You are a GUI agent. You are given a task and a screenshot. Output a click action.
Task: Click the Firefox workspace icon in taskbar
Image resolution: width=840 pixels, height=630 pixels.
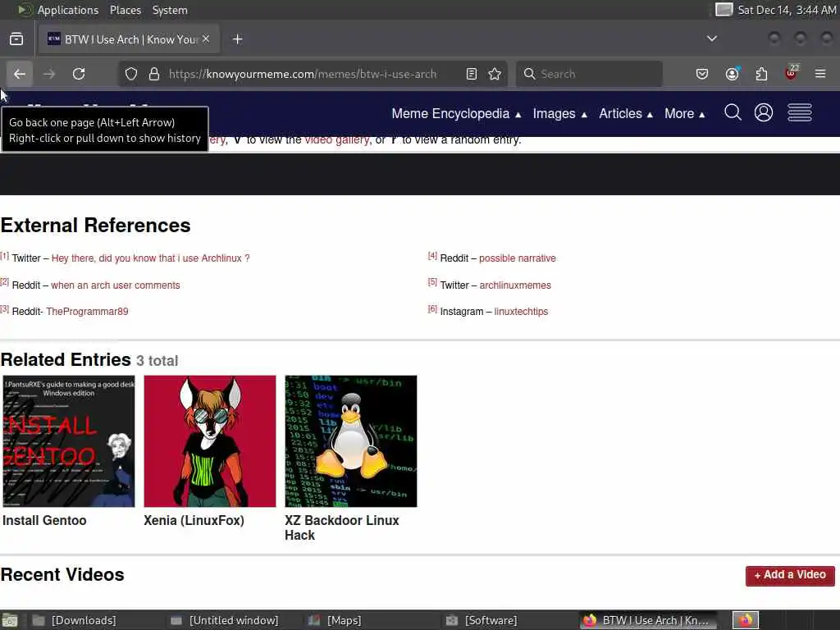click(746, 620)
